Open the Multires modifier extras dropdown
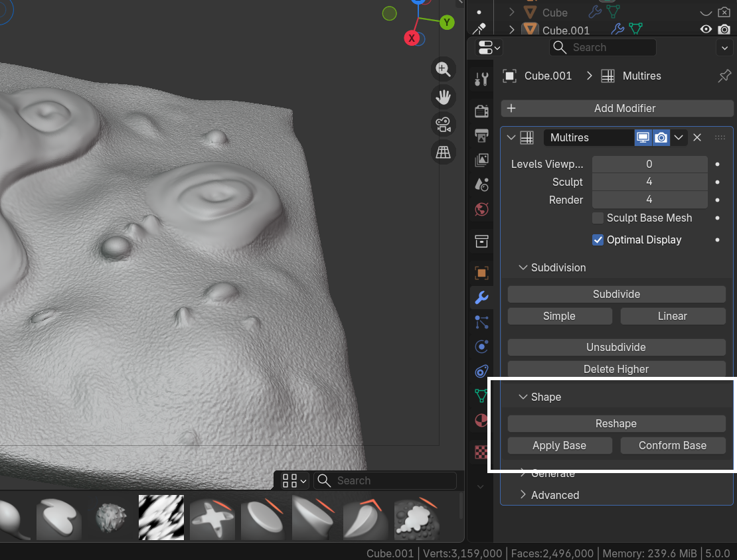This screenshot has width=737, height=560. (679, 137)
